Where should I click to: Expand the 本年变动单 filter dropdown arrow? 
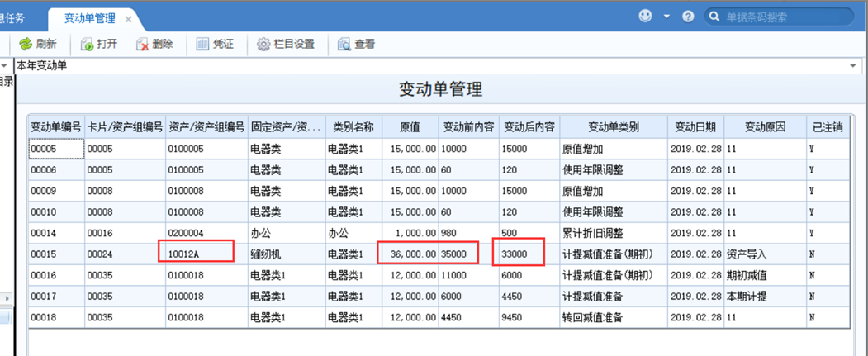[x=853, y=66]
